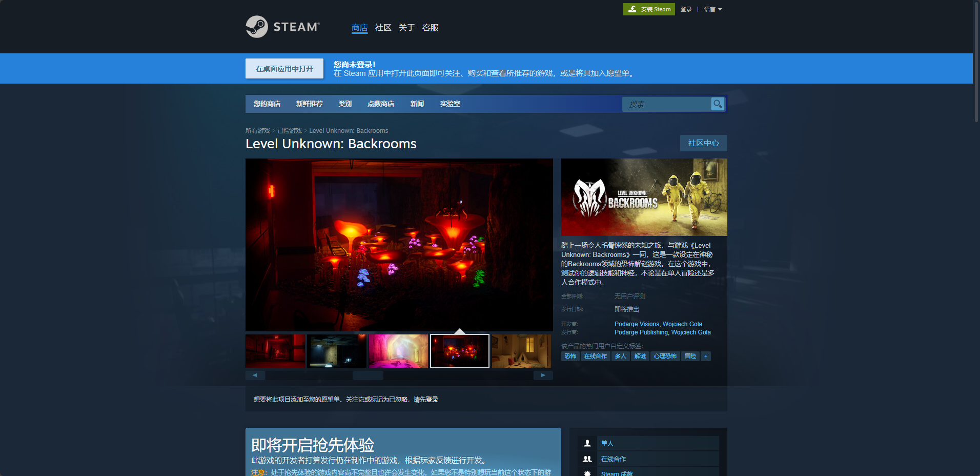Click the plus button to add tags
This screenshot has height=476, width=980.
706,356
